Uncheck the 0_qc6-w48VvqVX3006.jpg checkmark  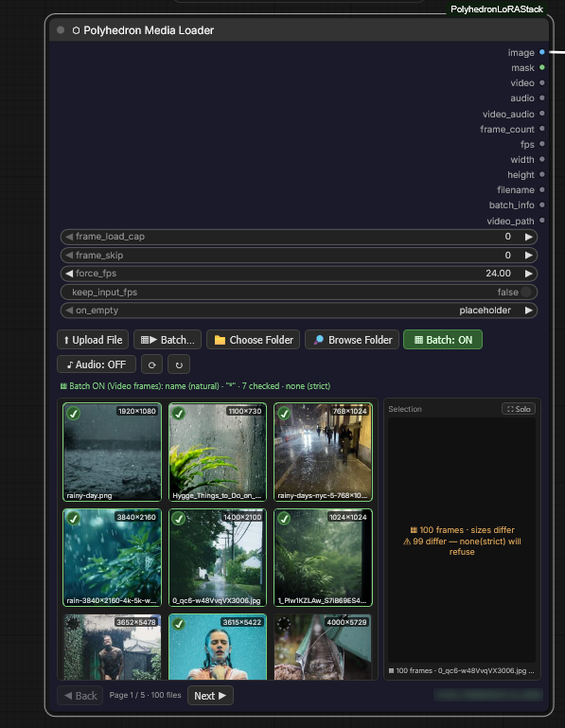tap(179, 519)
